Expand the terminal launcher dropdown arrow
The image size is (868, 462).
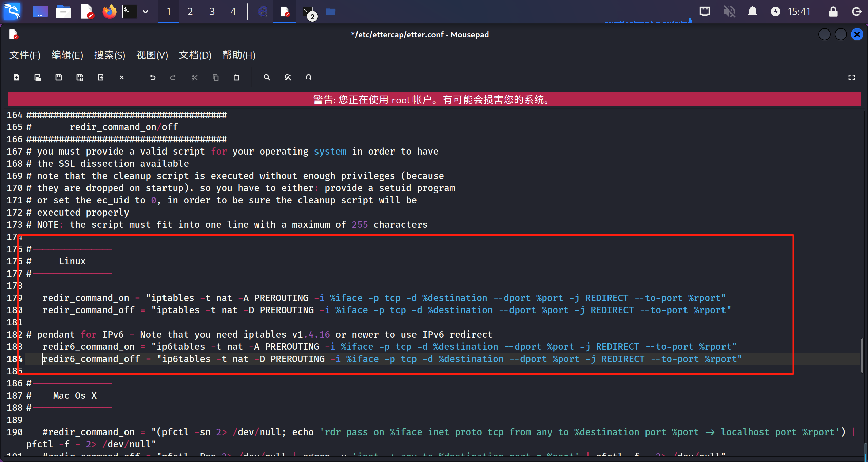pyautogui.click(x=146, y=12)
